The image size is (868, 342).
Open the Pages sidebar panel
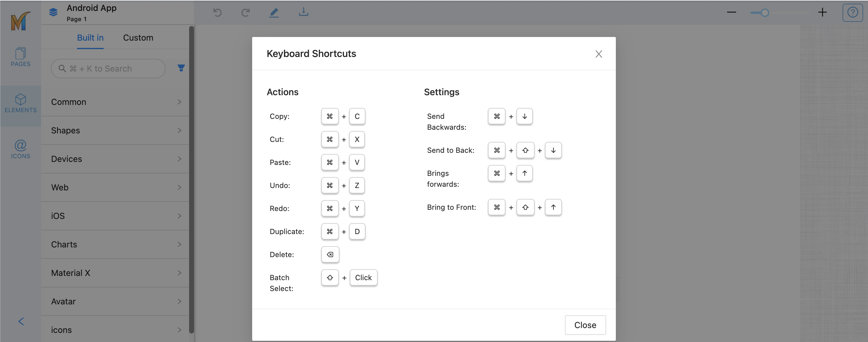coord(21,57)
